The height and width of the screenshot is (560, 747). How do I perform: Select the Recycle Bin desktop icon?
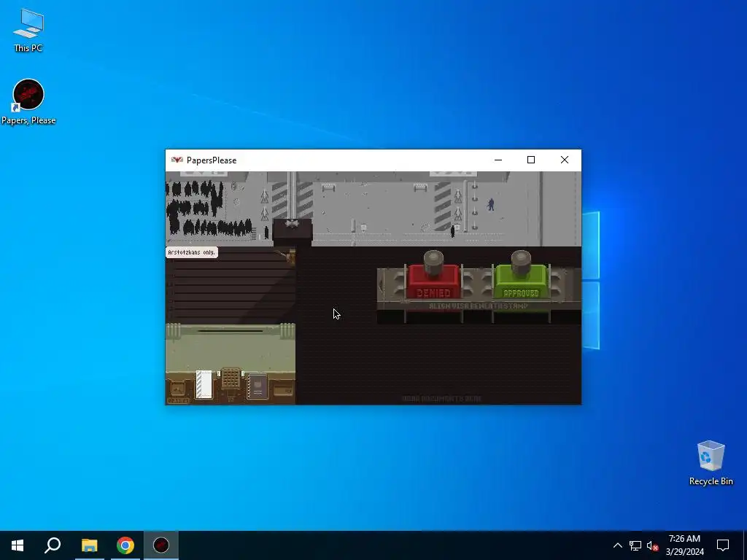point(711,462)
